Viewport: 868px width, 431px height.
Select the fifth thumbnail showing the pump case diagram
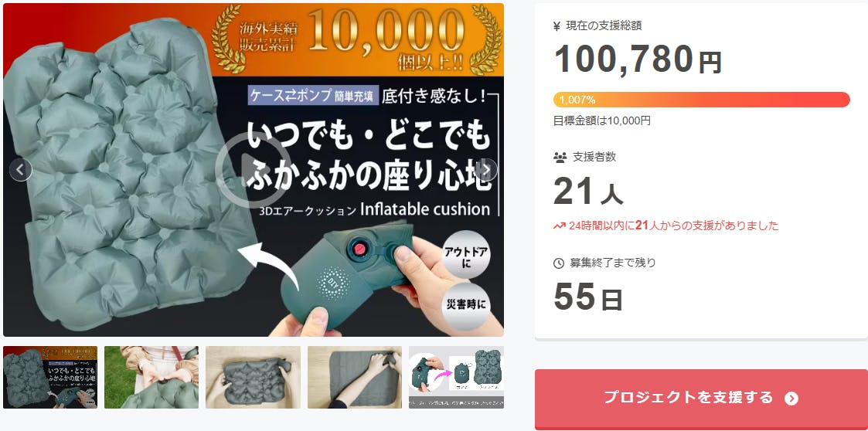pos(456,378)
